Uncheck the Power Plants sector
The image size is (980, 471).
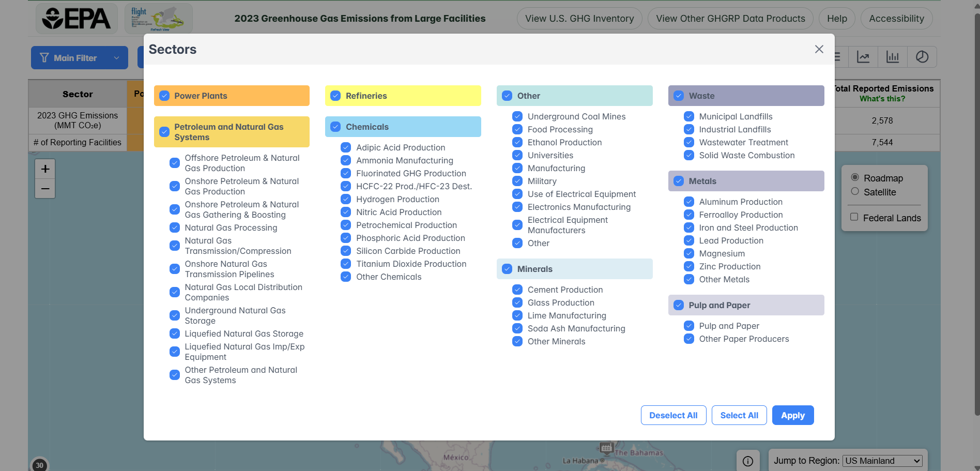click(164, 96)
